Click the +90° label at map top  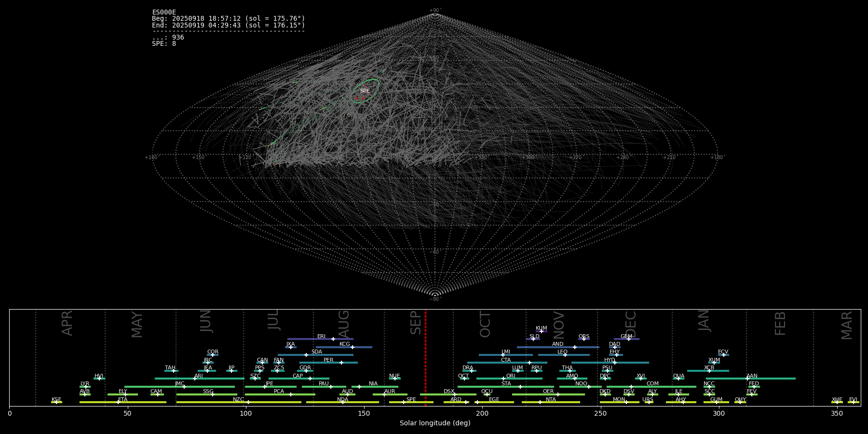[435, 10]
